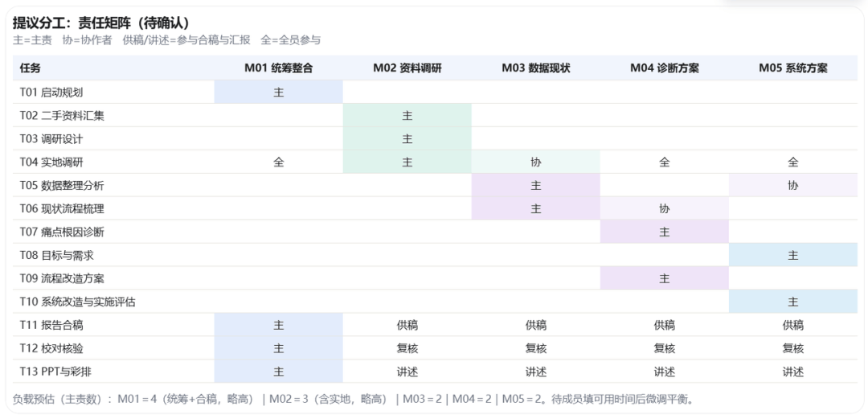Click the 主 cell in T03 调研设计 row

407,138
